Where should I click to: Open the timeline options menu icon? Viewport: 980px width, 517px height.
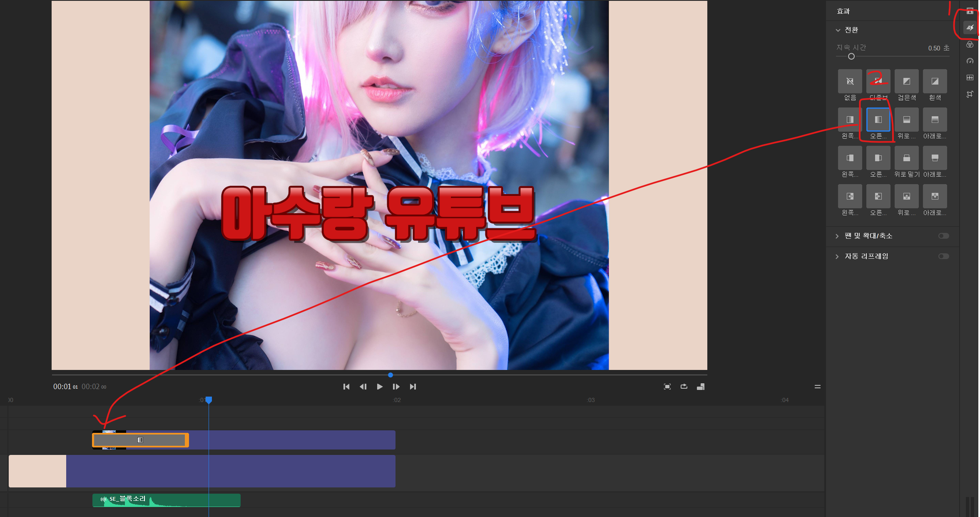pyautogui.click(x=817, y=387)
